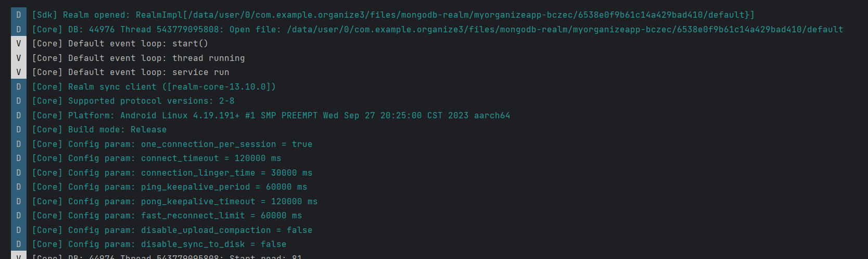The height and width of the screenshot is (259, 868).
Task: Click the "service run" log message
Action: point(131,72)
